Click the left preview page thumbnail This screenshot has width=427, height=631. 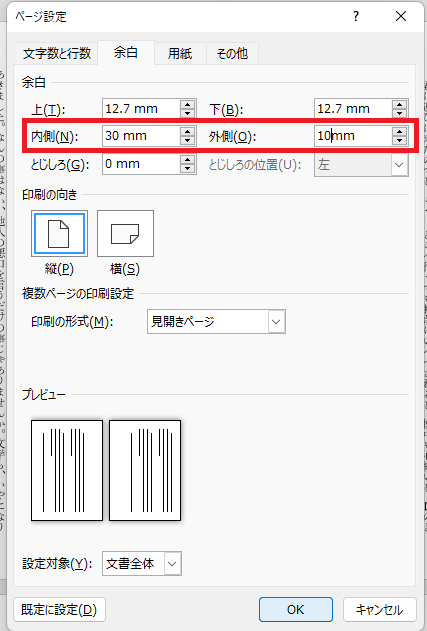pyautogui.click(x=67, y=470)
